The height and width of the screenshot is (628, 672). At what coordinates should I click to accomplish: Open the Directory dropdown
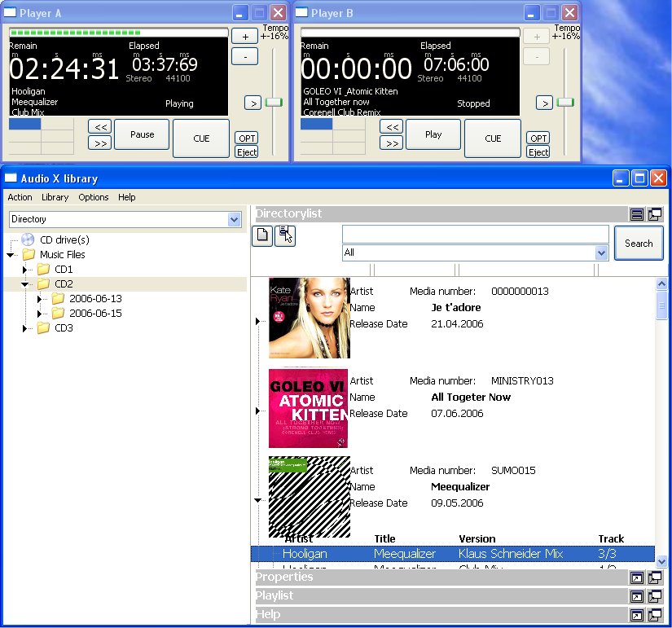click(x=234, y=219)
